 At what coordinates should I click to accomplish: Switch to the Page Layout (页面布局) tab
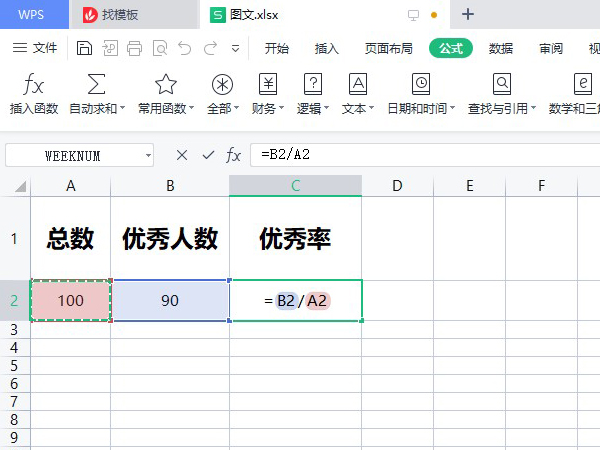coord(388,48)
